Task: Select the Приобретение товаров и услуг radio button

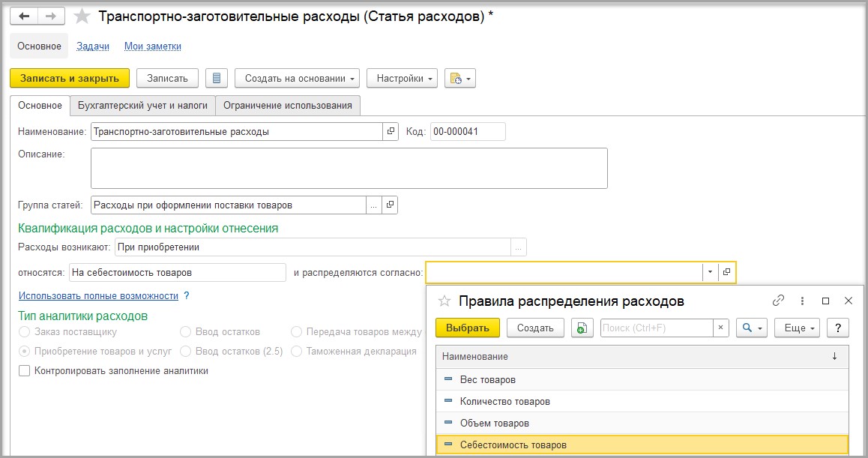Action: click(24, 351)
